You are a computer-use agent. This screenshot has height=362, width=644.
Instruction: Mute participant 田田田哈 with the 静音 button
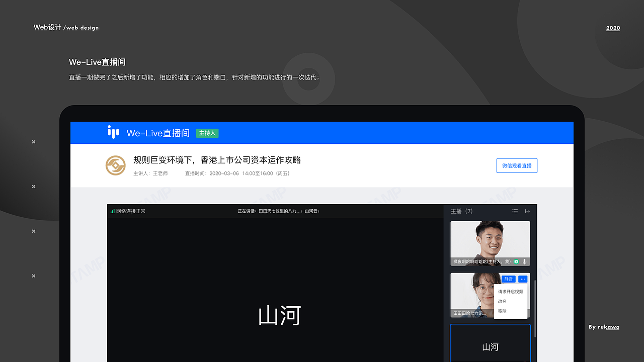point(509,279)
